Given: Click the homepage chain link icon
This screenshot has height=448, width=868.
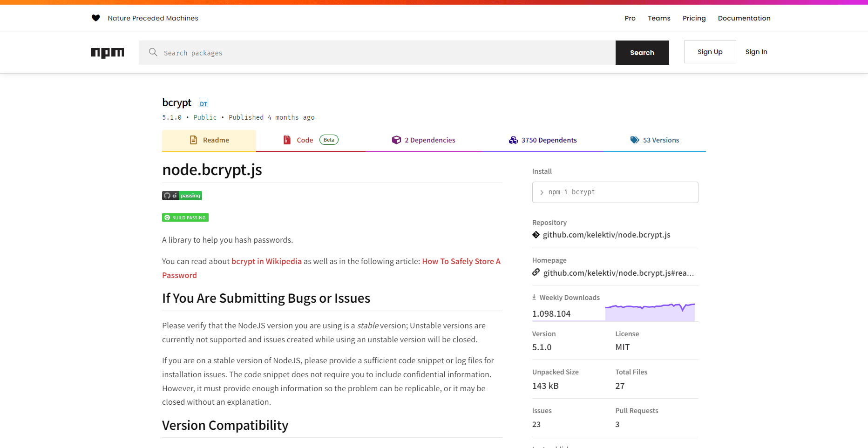Looking at the screenshot, I should (x=536, y=272).
